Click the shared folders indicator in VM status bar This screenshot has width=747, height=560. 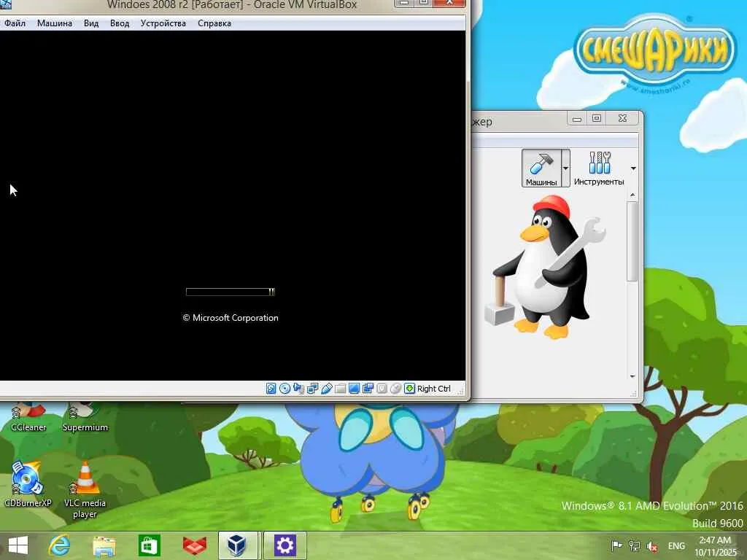[x=340, y=389]
